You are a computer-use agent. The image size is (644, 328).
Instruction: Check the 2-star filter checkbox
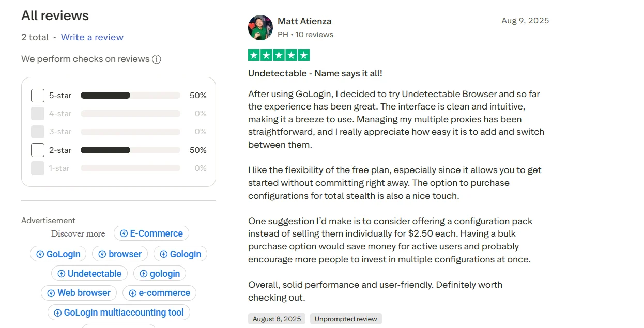[38, 150]
